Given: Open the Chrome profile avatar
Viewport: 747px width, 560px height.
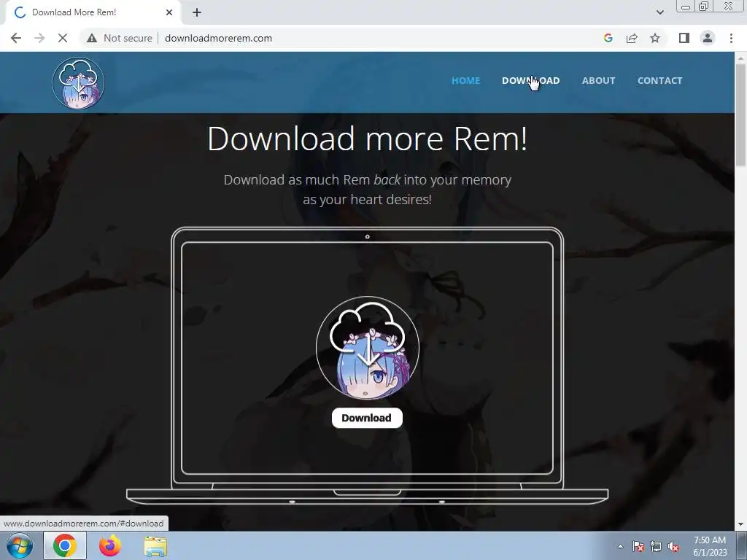Looking at the screenshot, I should coord(708,38).
